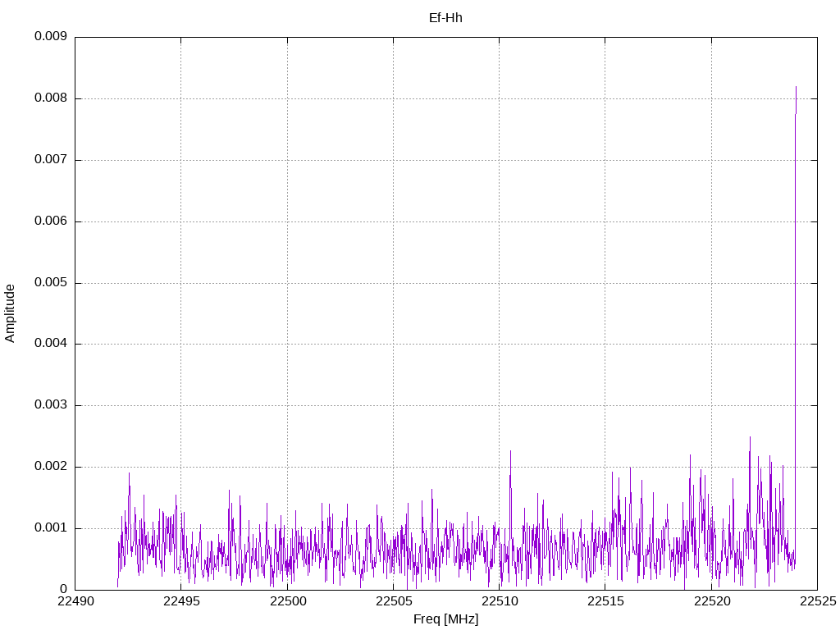The image size is (840, 630).
Task: Click x-axis tick label 22490
Action: 75,601
